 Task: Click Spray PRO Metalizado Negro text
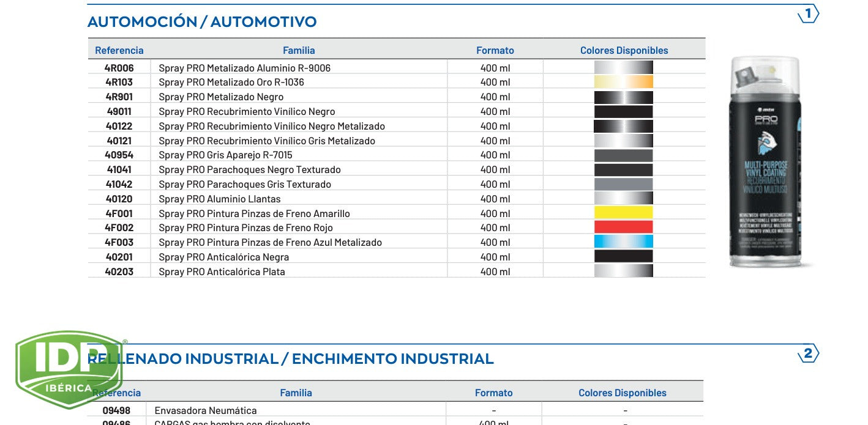point(222,97)
